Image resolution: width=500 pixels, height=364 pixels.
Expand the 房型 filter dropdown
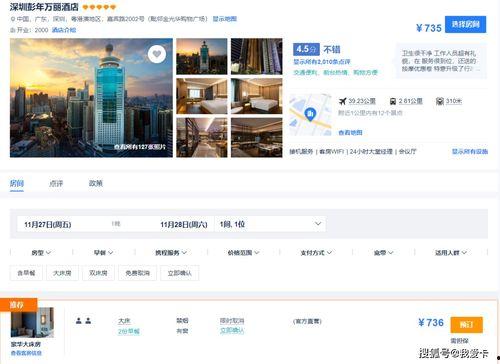pyautogui.click(x=41, y=253)
